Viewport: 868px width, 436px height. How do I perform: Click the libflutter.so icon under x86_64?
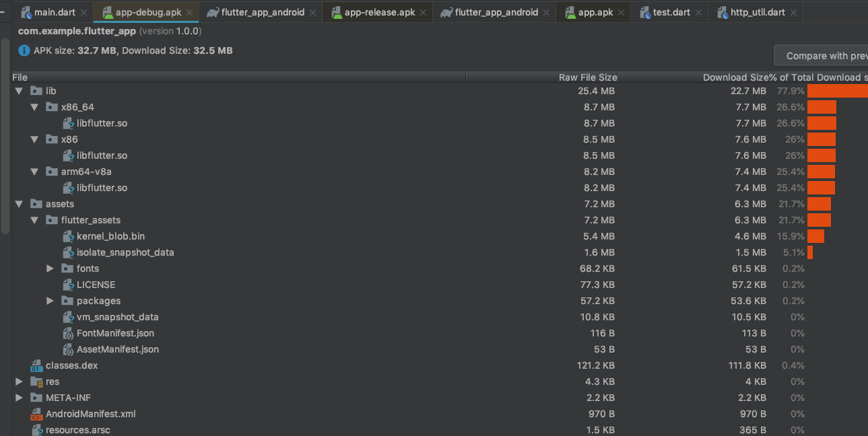point(67,123)
